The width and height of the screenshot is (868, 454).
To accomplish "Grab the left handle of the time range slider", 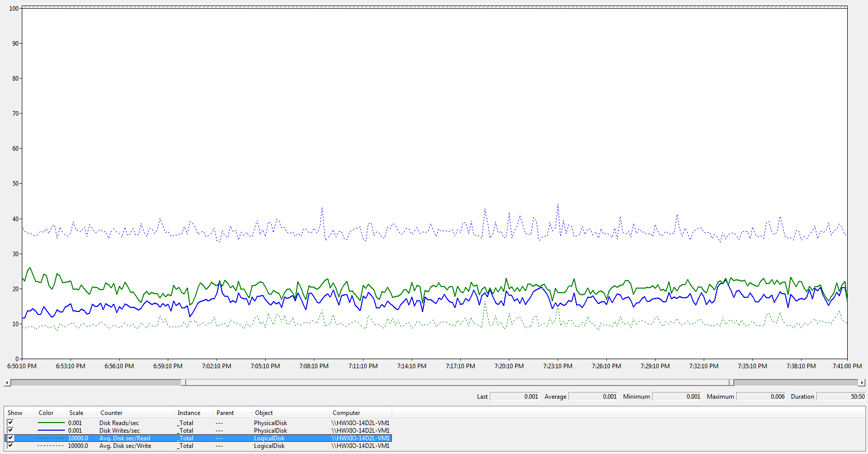I will [x=184, y=382].
